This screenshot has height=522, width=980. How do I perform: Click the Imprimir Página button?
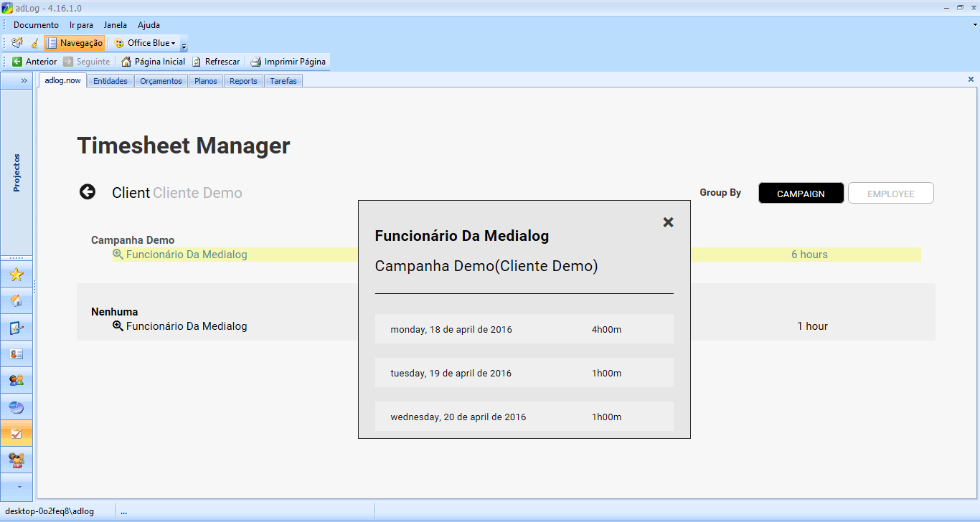tap(288, 62)
